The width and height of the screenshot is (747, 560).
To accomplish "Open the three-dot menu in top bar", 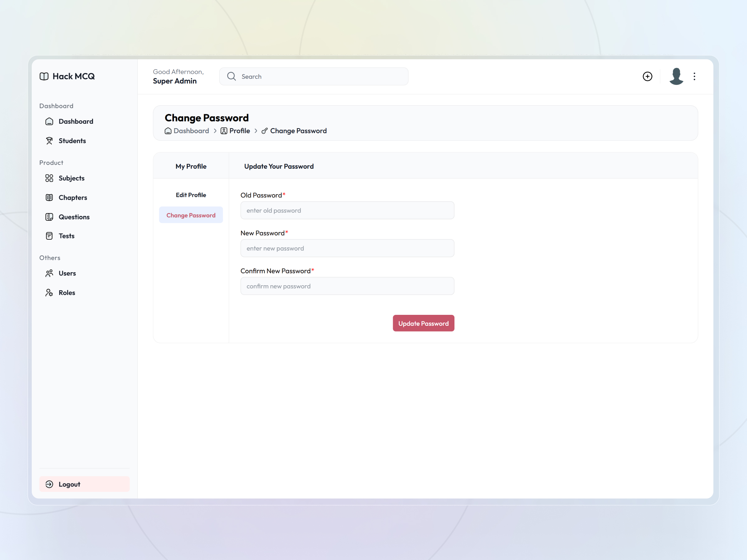I will [694, 76].
